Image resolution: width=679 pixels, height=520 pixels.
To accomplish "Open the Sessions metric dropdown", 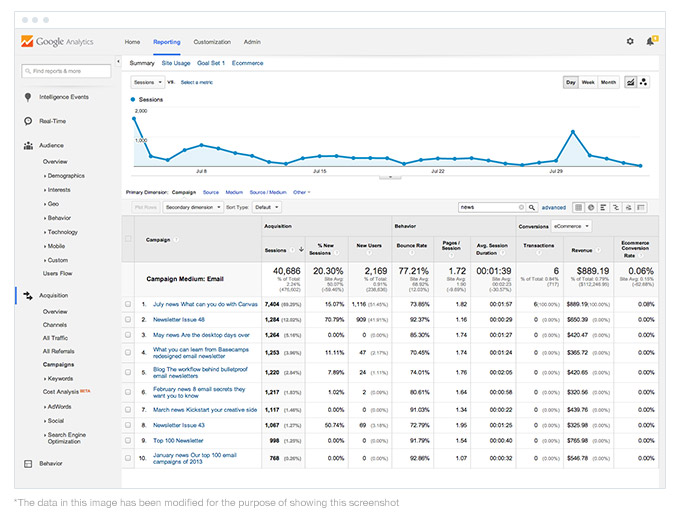I will tap(148, 82).
